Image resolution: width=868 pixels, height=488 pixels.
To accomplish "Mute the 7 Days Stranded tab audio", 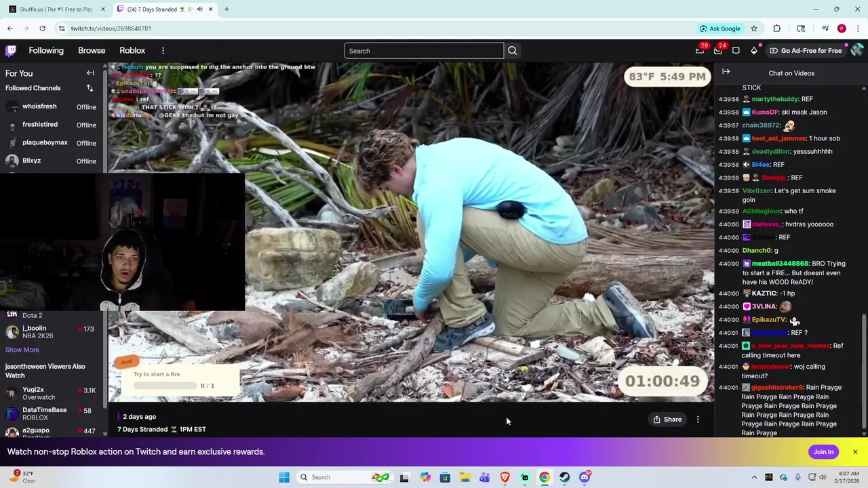I will pos(199,9).
